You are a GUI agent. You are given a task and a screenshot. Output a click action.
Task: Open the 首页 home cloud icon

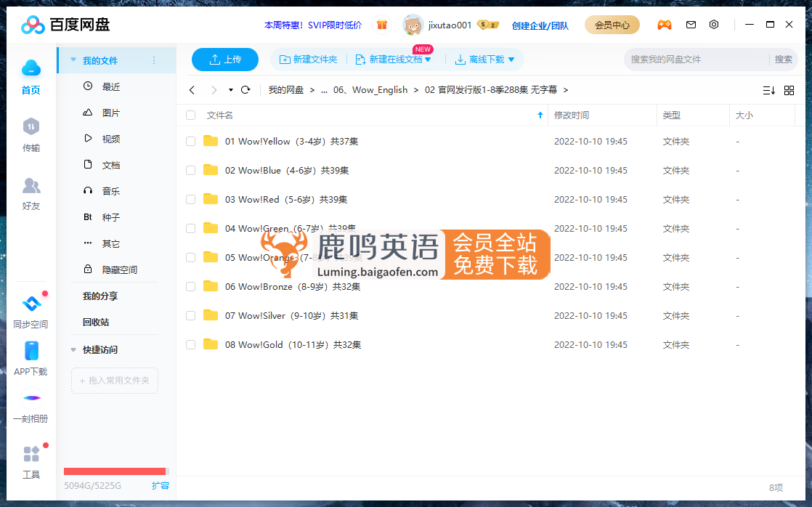point(31,68)
